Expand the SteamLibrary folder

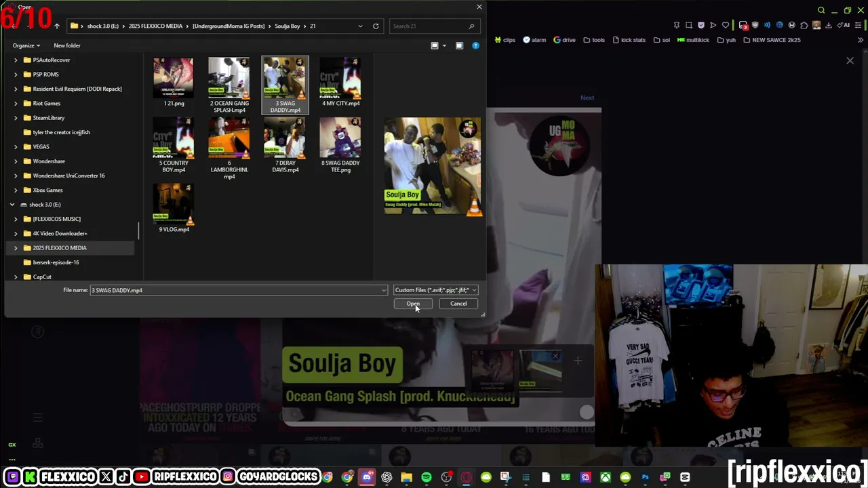tap(16, 118)
